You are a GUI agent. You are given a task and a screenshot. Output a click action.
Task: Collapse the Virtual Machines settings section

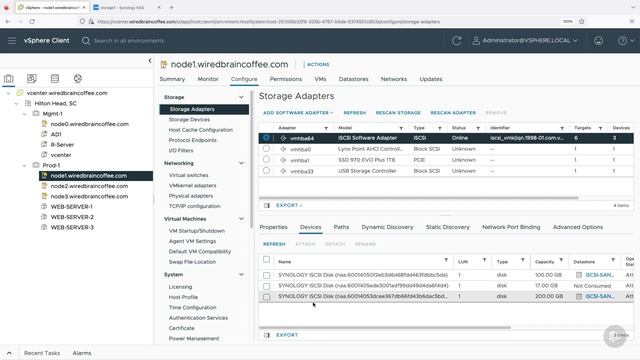tap(241, 219)
